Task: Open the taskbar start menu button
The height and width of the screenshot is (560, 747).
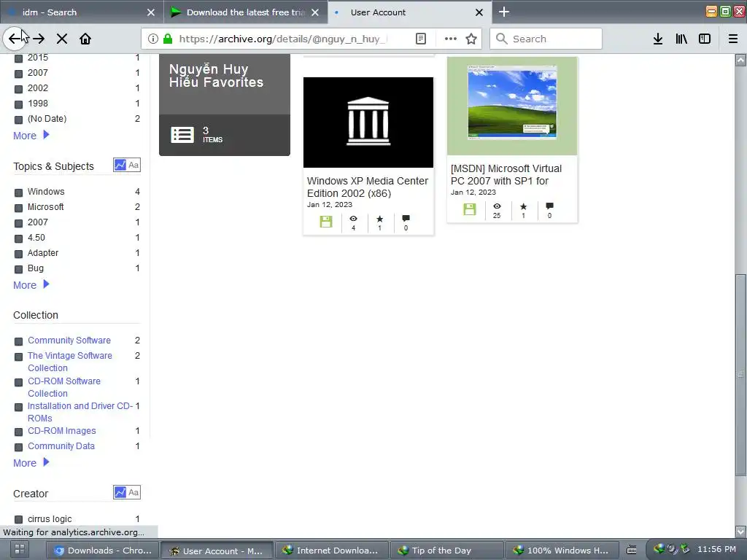Action: [20, 549]
